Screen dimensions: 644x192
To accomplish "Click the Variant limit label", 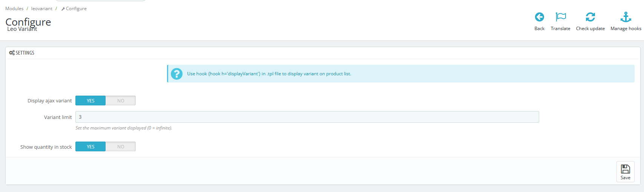I will [x=58, y=117].
